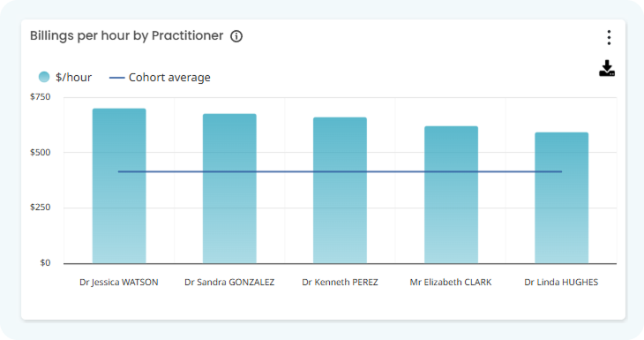Image resolution: width=644 pixels, height=340 pixels.
Task: Select Dr Sandra GONZALEZ's bar
Action: tap(229, 189)
